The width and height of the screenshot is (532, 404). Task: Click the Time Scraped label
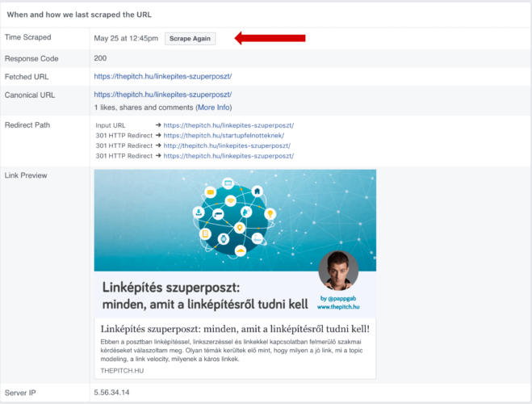tap(27, 37)
